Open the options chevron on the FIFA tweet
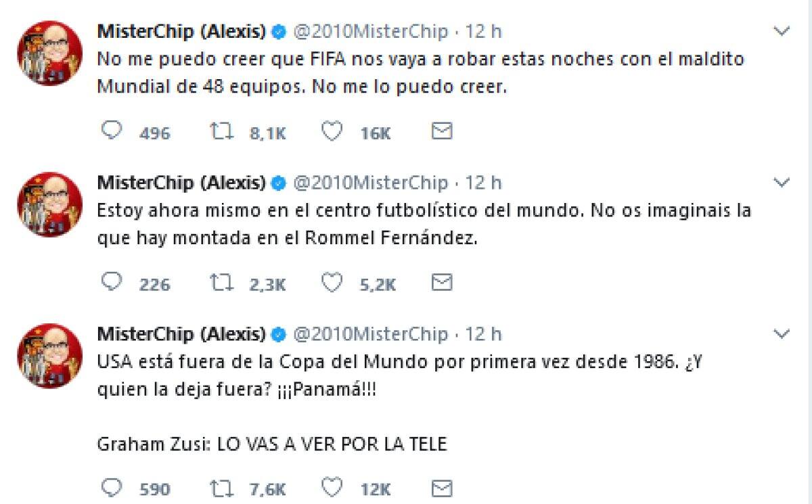Screen dimensions: 812x504 point(782,31)
